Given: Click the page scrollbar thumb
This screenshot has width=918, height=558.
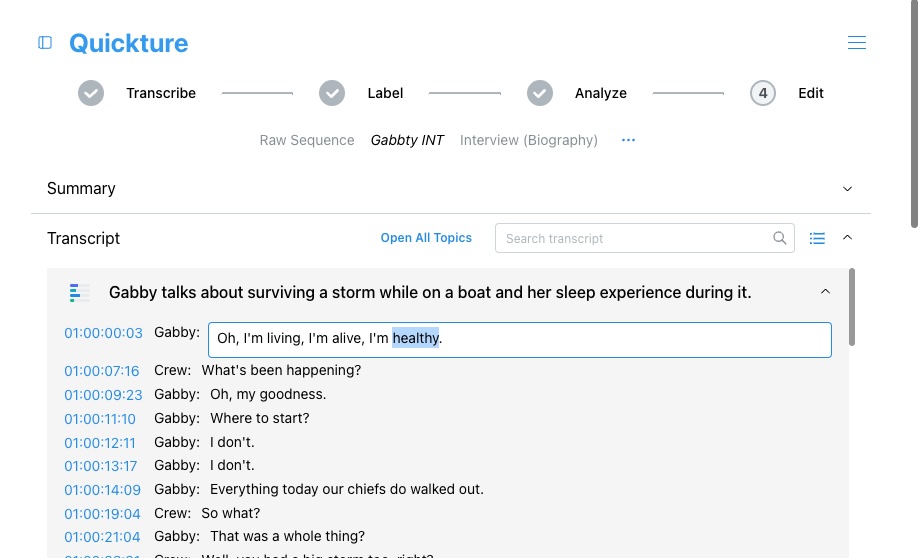Looking at the screenshot, I should (x=914, y=114).
